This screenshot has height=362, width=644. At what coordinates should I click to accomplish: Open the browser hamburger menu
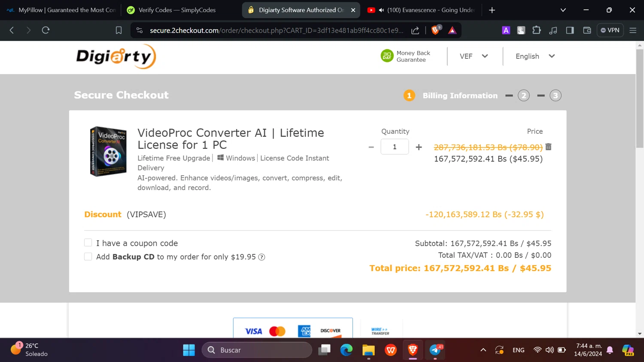pyautogui.click(x=633, y=30)
